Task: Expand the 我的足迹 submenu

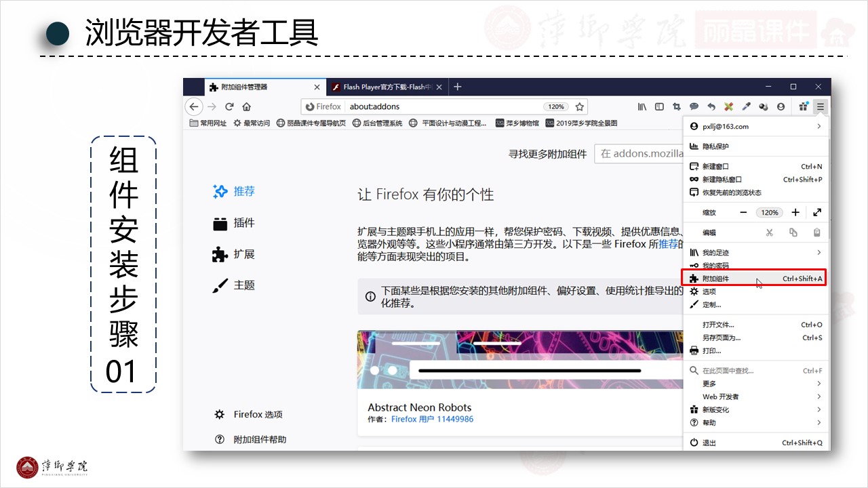Action: coord(755,253)
